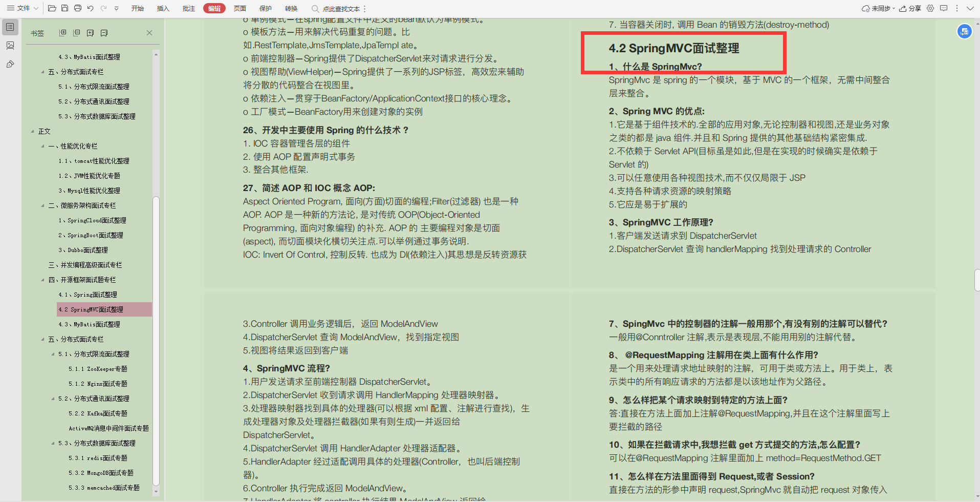The image size is (980, 502).
Task: Open the thumbnails panel sidebar icon
Action: pos(10,46)
